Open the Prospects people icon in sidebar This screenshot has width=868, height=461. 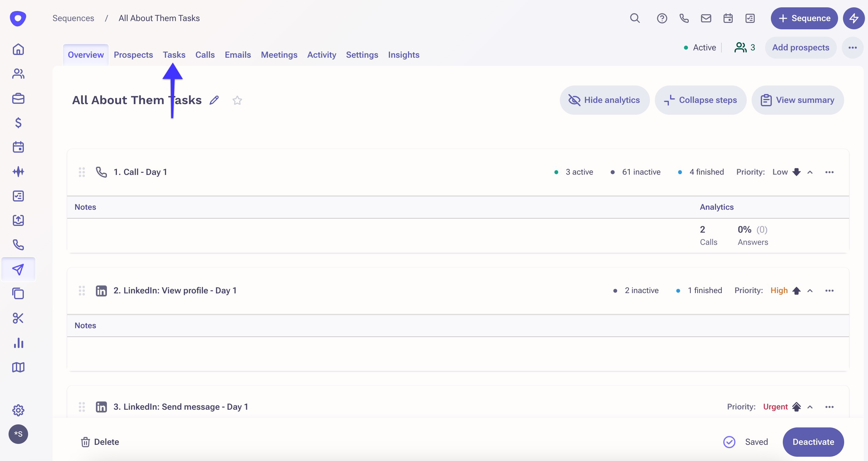[x=18, y=74]
